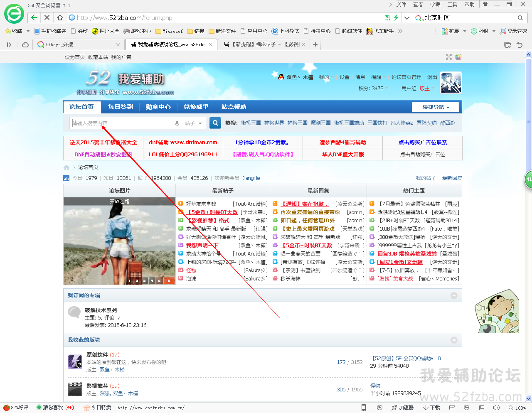Open the 原创软件 forum board link
The width and height of the screenshot is (532, 413).
(x=97, y=355)
